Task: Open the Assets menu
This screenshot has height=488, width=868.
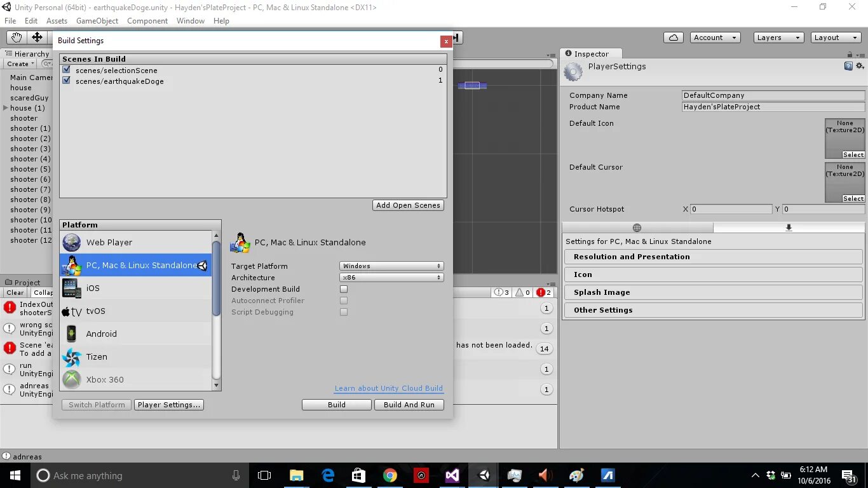Action: [57, 21]
